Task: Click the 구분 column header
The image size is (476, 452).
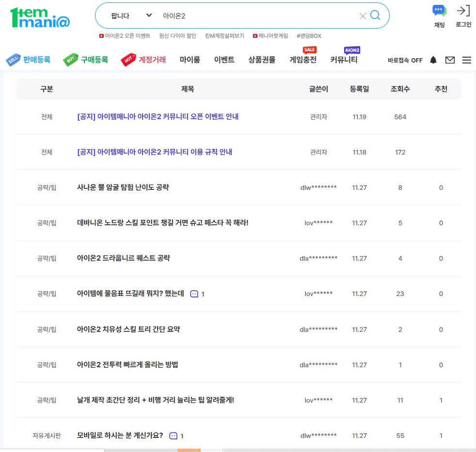Action: point(47,89)
